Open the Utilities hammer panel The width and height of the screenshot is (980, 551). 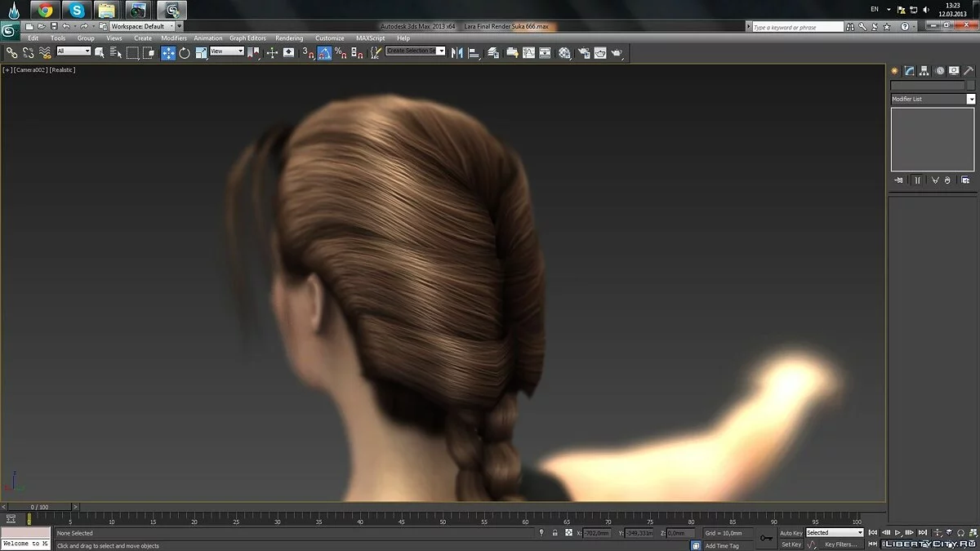click(969, 71)
